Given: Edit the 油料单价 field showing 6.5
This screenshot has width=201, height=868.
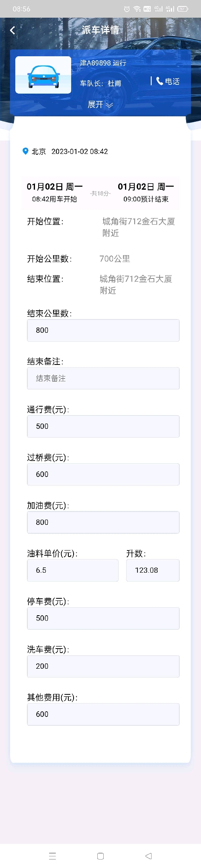Looking at the screenshot, I should pos(73,570).
